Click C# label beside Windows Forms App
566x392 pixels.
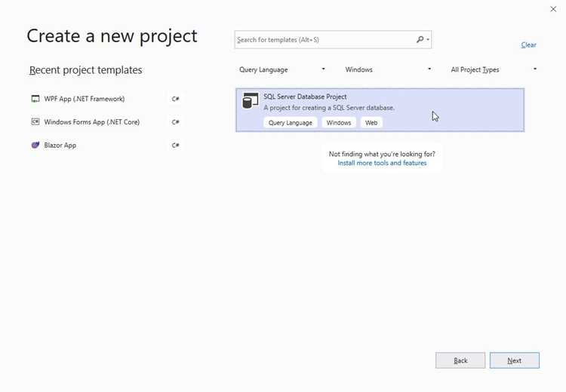(175, 122)
